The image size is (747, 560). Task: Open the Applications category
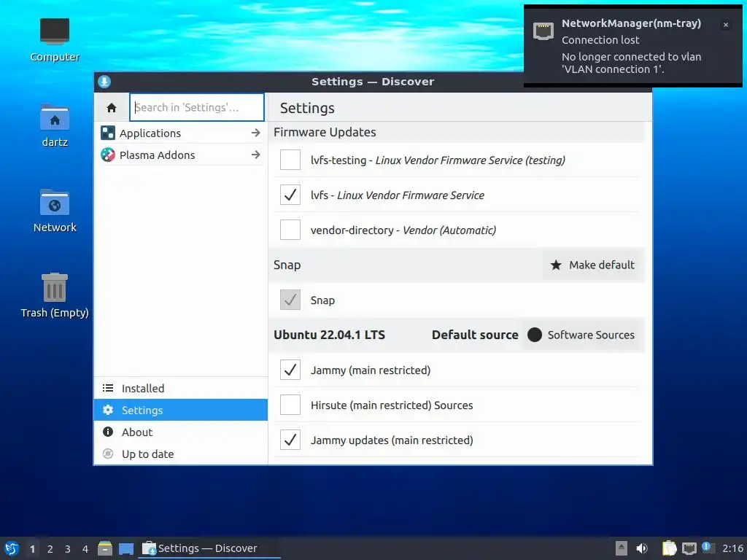click(x=181, y=133)
